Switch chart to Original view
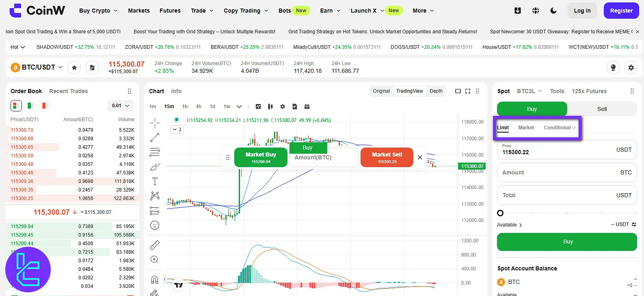The image size is (644, 296). [381, 91]
